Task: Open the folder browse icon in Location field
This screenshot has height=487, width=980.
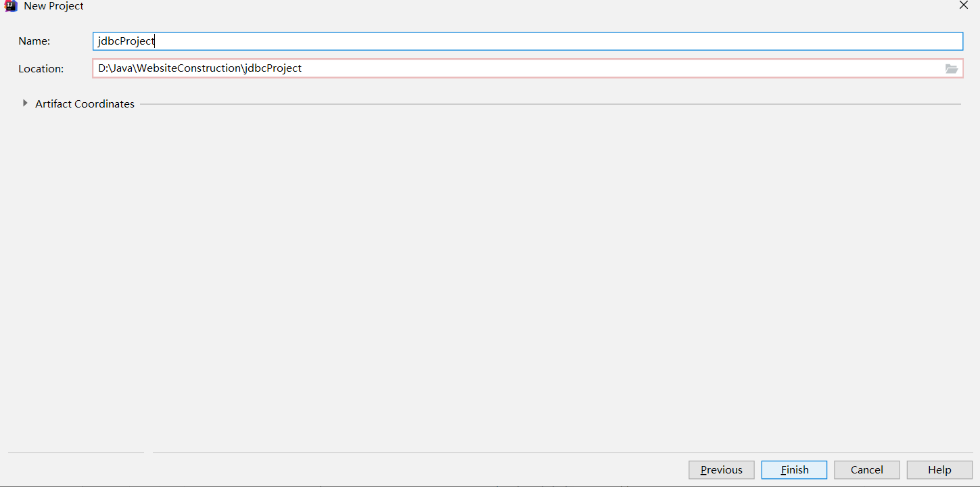Action: (x=952, y=68)
